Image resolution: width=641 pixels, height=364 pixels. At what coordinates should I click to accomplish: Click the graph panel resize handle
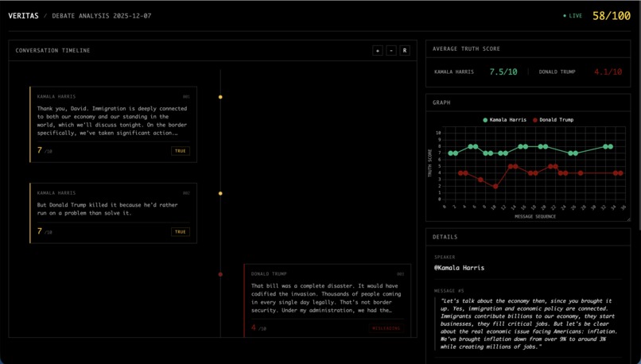point(628,219)
